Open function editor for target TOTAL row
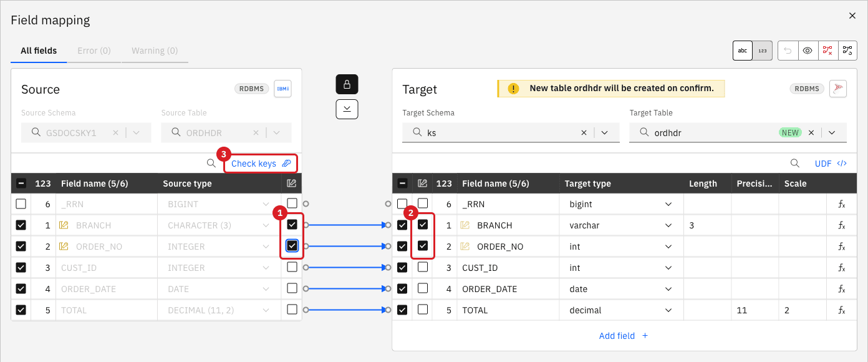Viewport: 868px width, 362px height. pyautogui.click(x=841, y=310)
